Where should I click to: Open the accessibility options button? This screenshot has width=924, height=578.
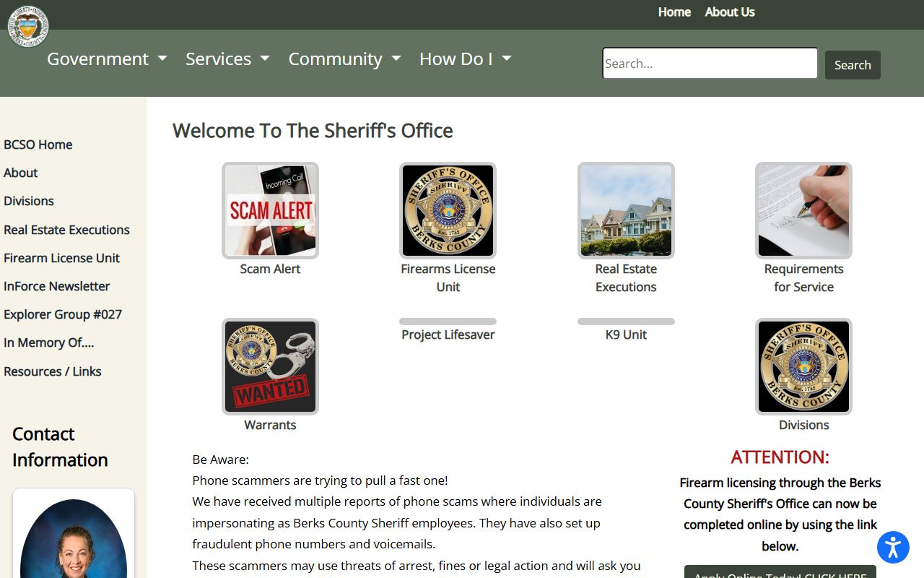[x=893, y=547]
